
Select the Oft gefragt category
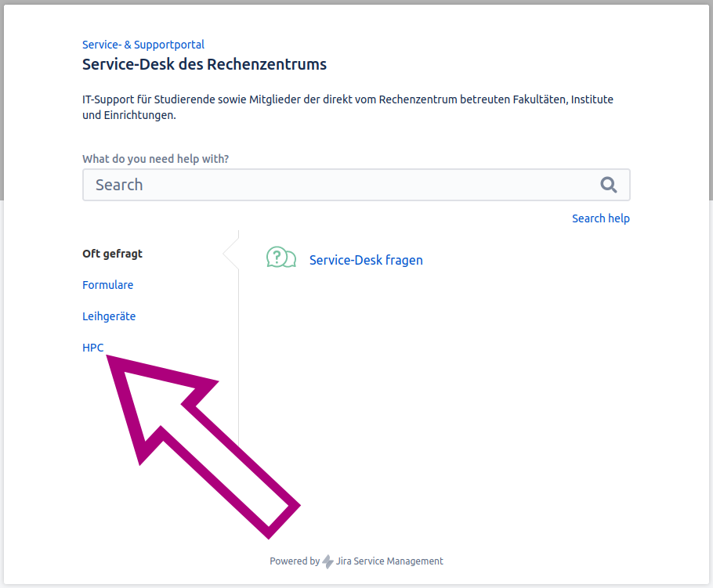(x=112, y=254)
